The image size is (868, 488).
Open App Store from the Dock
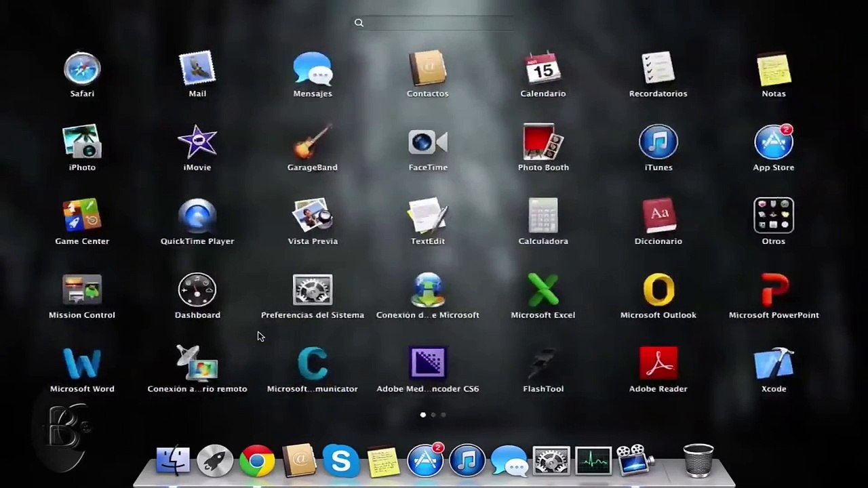pos(425,461)
